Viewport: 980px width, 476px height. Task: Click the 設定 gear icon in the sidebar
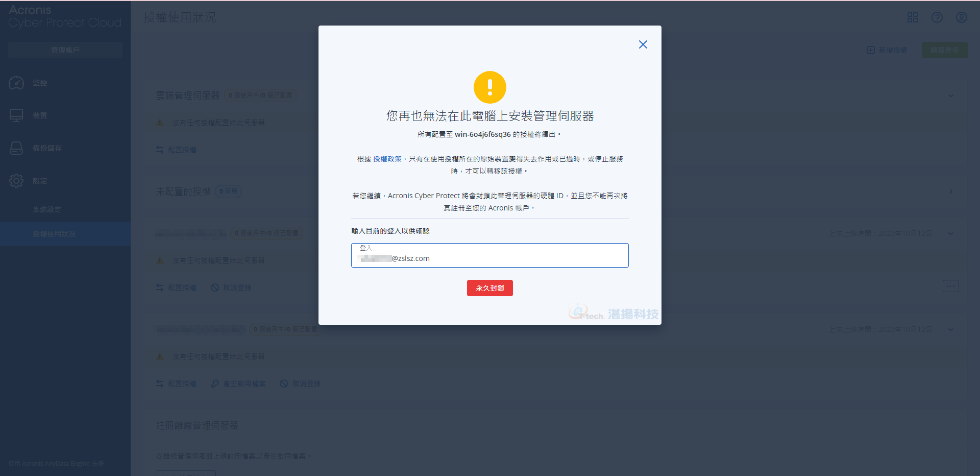[16, 181]
